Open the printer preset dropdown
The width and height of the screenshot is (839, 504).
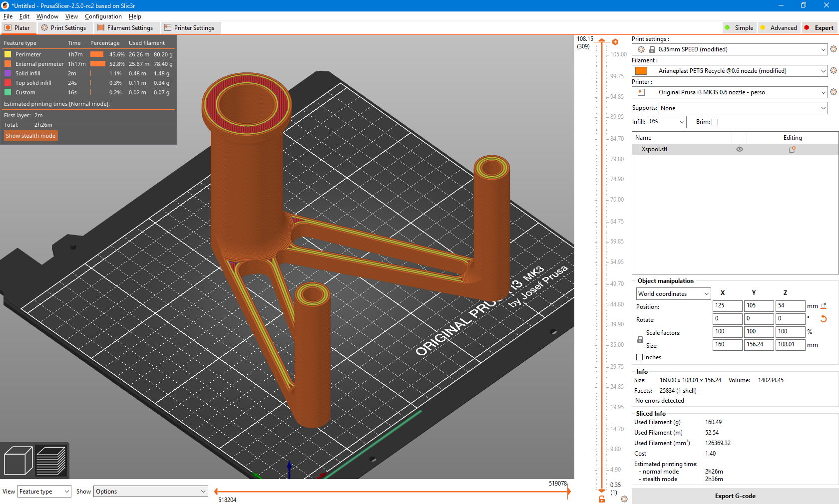click(x=730, y=92)
